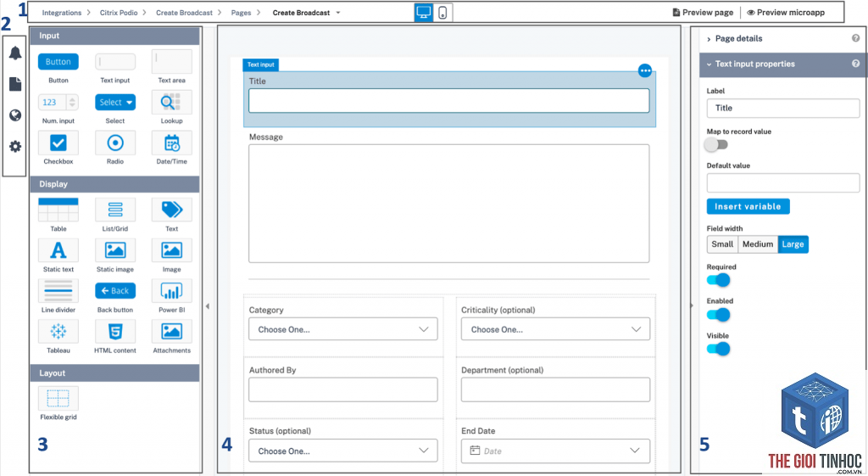Click into the Authored By field
Image resolution: width=868 pixels, height=476 pixels.
pos(343,389)
